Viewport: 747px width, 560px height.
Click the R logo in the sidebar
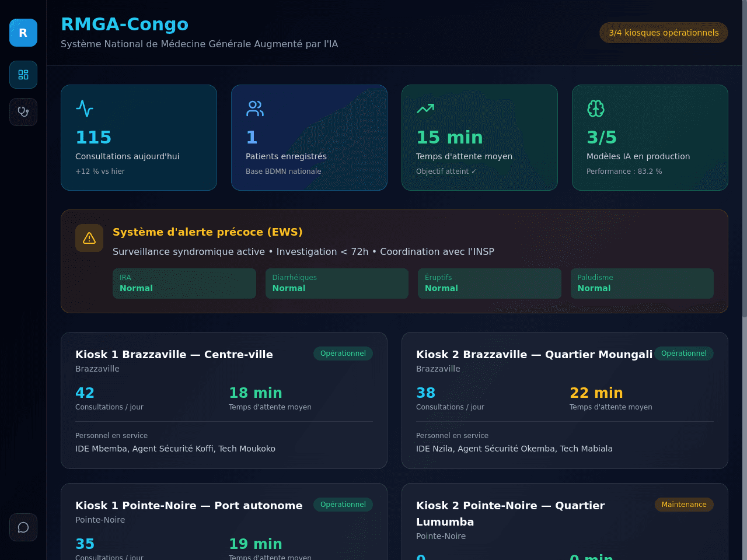click(23, 33)
